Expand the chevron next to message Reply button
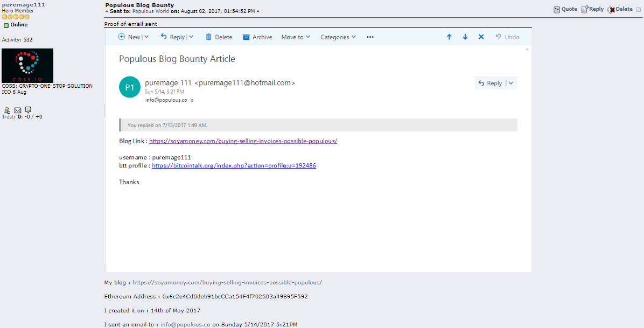The height and width of the screenshot is (328, 644). [511, 83]
